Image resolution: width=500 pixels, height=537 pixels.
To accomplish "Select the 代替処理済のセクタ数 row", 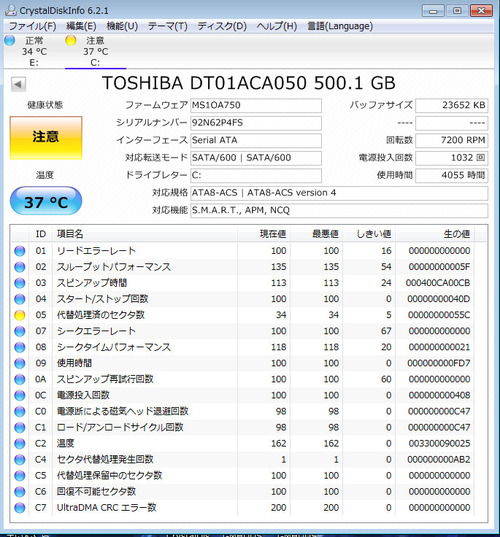I will coord(248,315).
